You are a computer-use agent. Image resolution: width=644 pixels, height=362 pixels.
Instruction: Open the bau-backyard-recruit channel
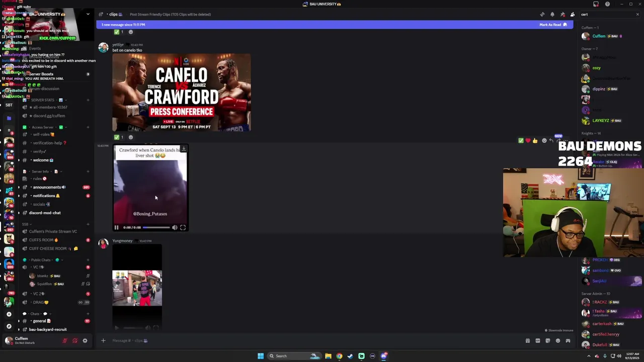click(55, 329)
